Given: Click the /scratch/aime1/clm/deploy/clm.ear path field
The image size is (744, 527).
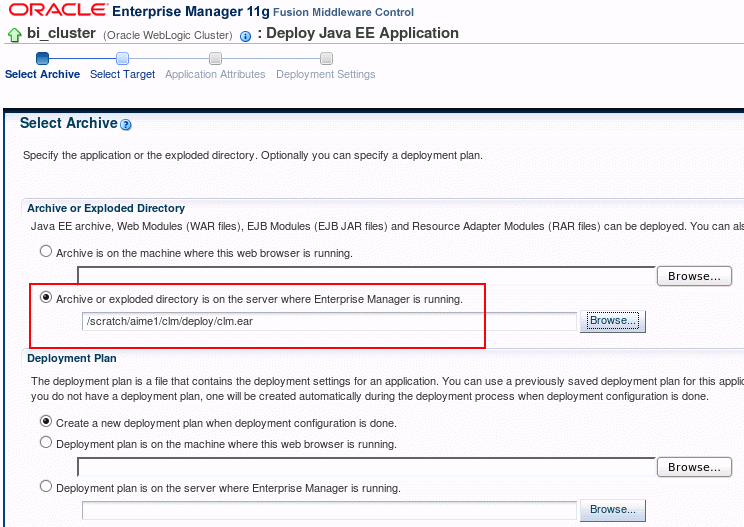Looking at the screenshot, I should point(329,321).
